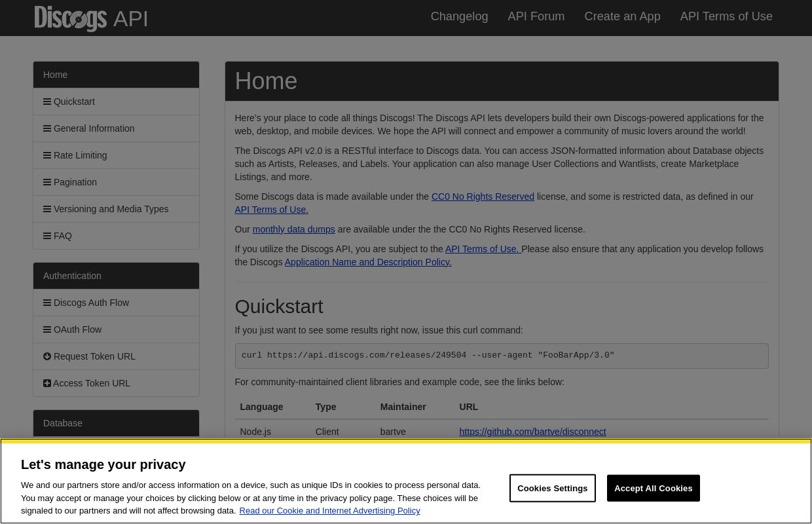Click the hamburger icon beside Versioning and Media Types
Screen dimensions: 812x524
coord(47,209)
